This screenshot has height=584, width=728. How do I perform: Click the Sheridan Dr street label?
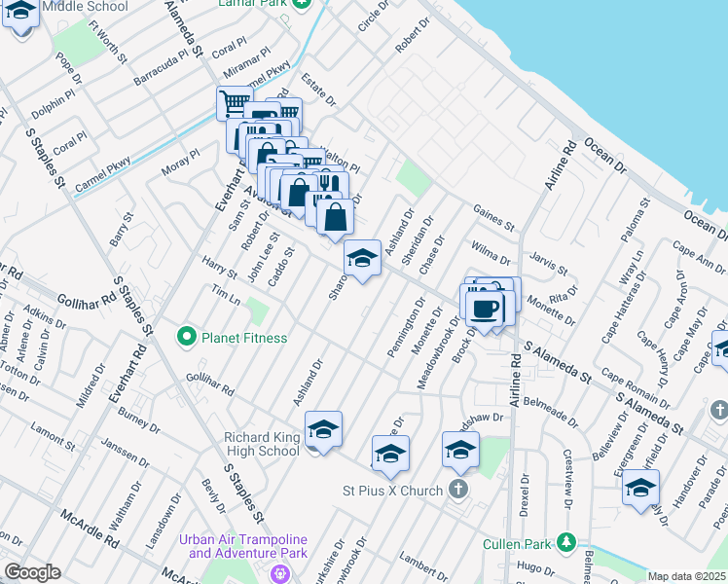pyautogui.click(x=418, y=240)
